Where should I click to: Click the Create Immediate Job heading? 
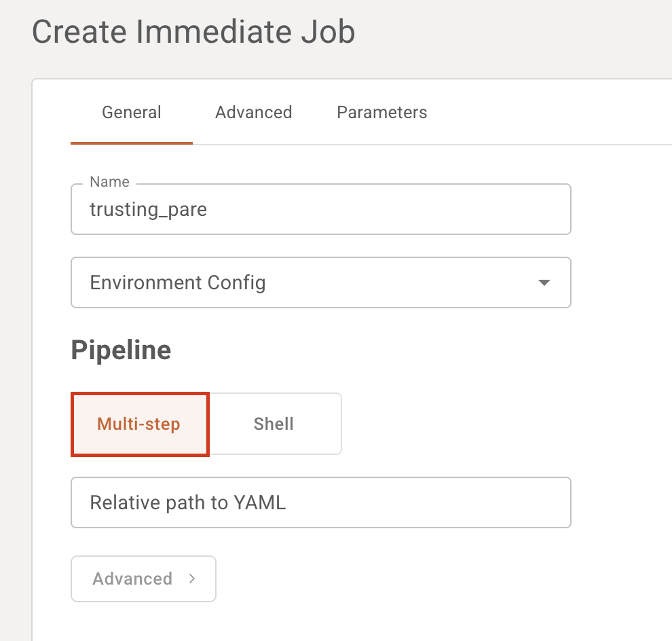[x=193, y=31]
